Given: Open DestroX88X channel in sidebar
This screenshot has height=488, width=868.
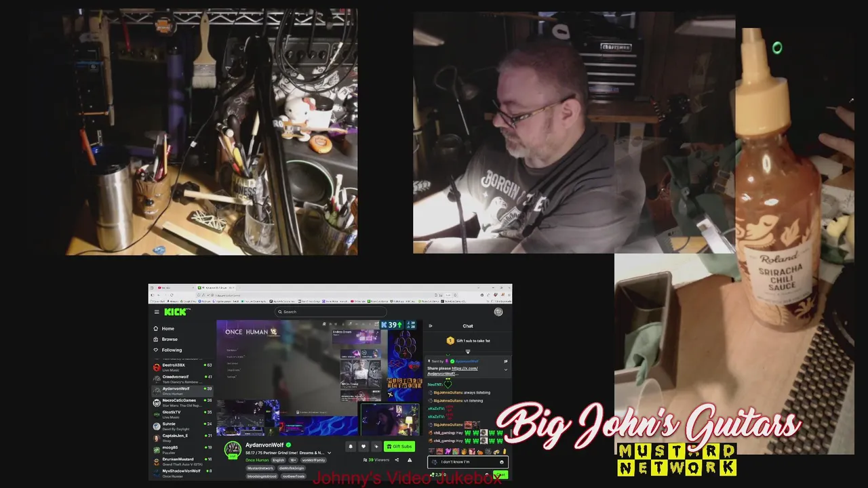Looking at the screenshot, I should (182, 367).
